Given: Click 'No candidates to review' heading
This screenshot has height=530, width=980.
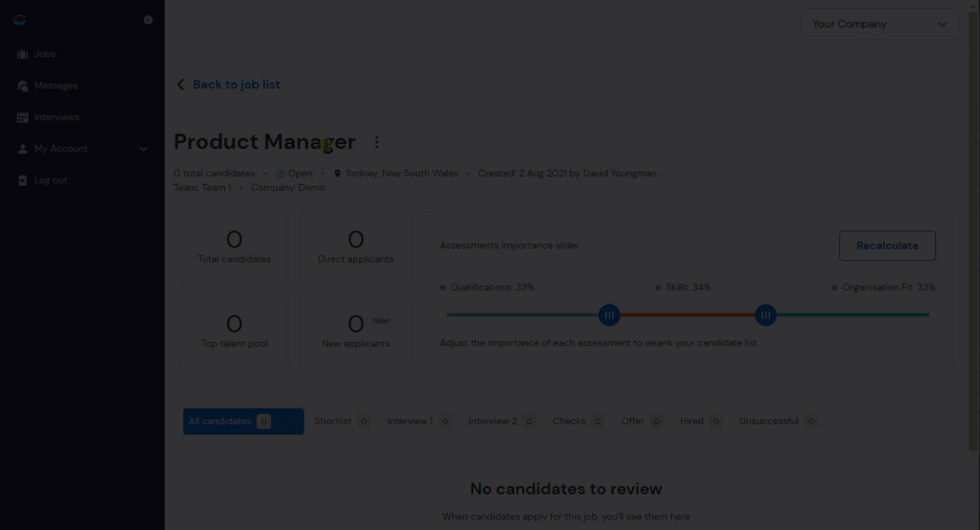Looking at the screenshot, I should pos(566,489).
